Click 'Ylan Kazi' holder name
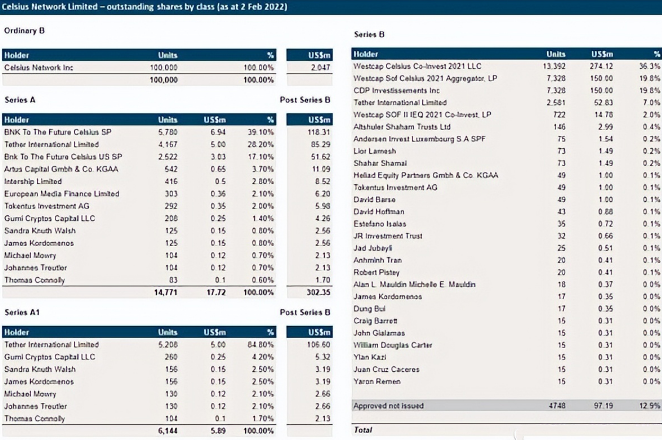This screenshot has width=662, height=440. 369,357
